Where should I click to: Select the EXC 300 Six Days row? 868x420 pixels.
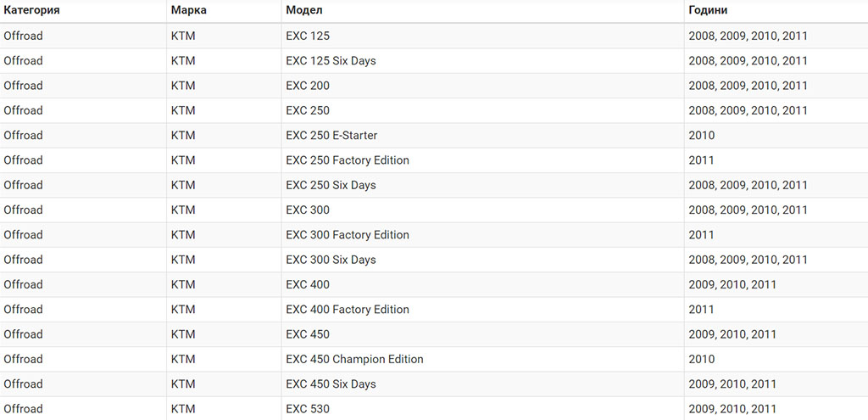pyautogui.click(x=434, y=260)
